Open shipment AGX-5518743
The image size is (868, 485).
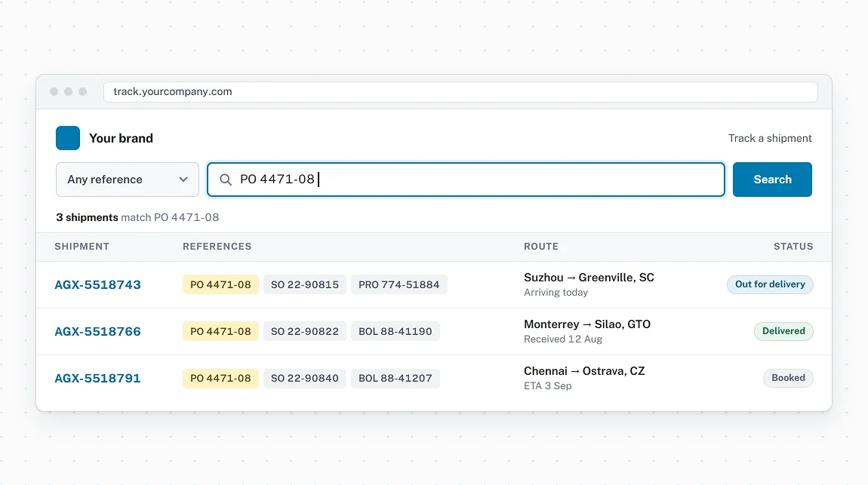97,285
